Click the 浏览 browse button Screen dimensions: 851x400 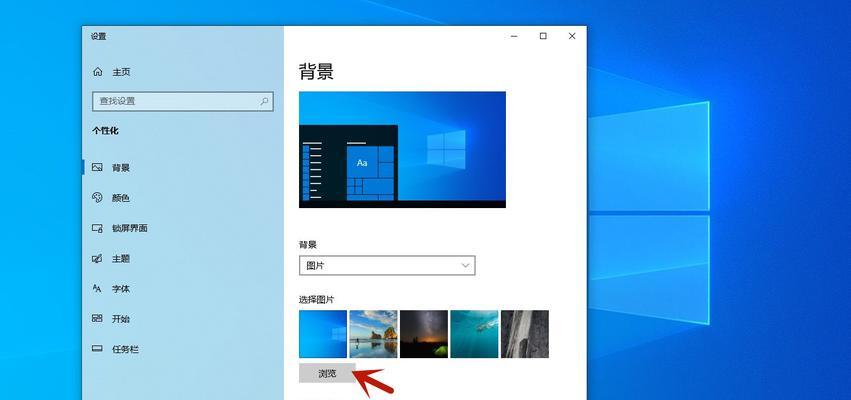tap(327, 373)
